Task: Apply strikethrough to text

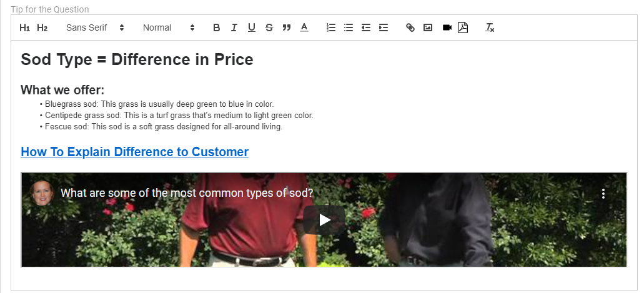Action: click(x=269, y=27)
